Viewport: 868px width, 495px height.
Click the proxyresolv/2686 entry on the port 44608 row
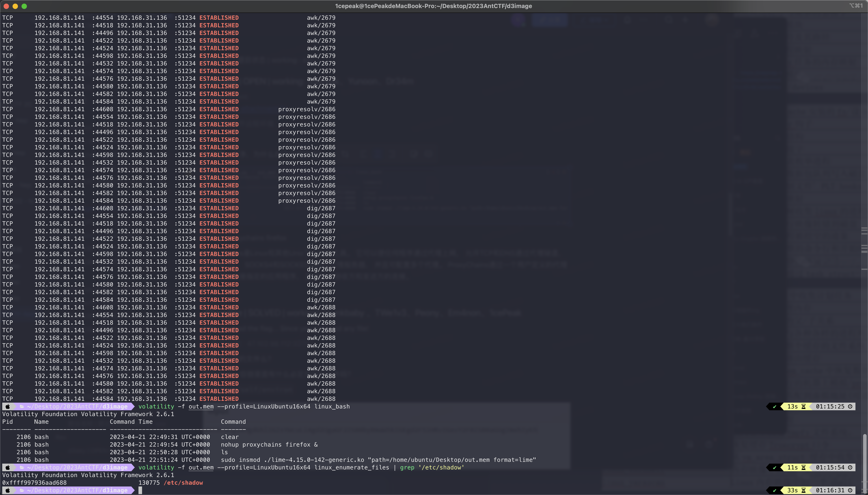[307, 109]
